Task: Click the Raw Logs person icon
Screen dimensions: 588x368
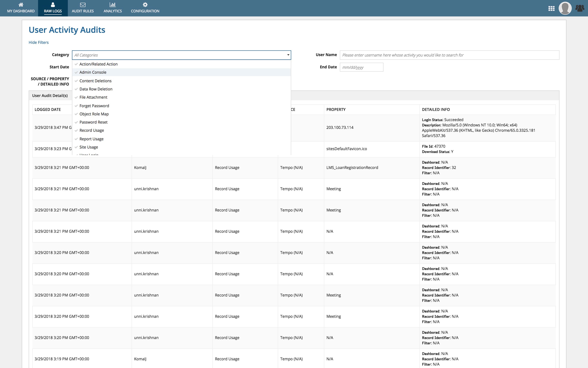Action: point(53,5)
